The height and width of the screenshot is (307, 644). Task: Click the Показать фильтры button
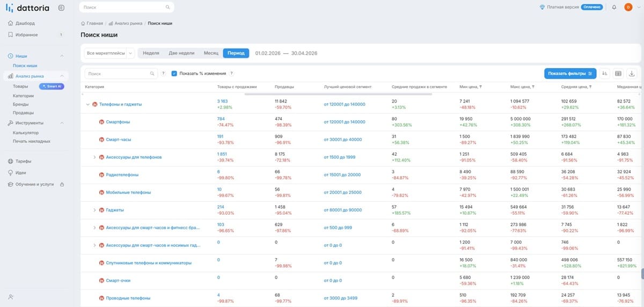pos(569,74)
